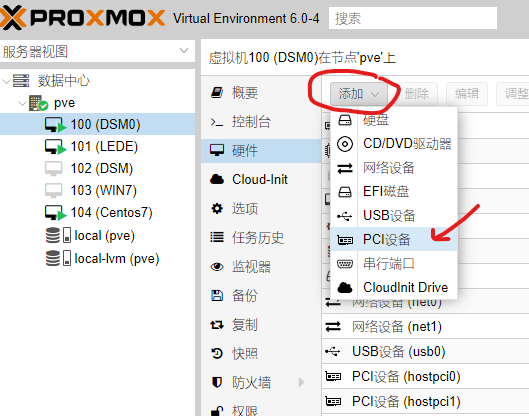Click the running monitor icon of 101 (LEDE)
The height and width of the screenshot is (416, 529).
55,147
